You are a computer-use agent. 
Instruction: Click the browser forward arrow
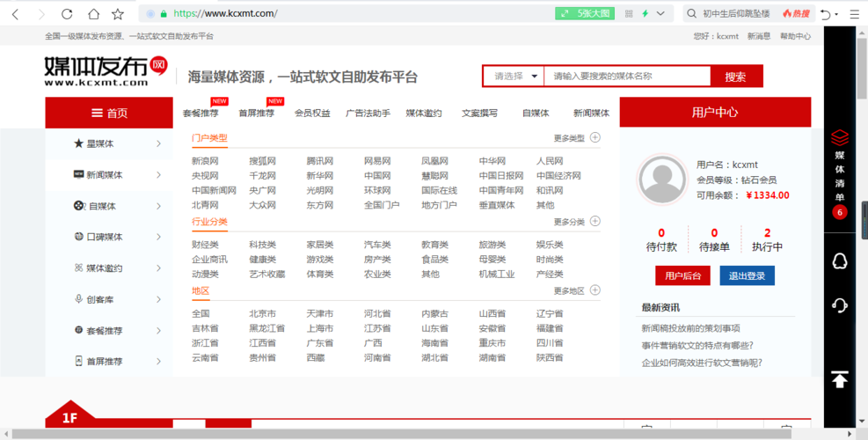41,14
